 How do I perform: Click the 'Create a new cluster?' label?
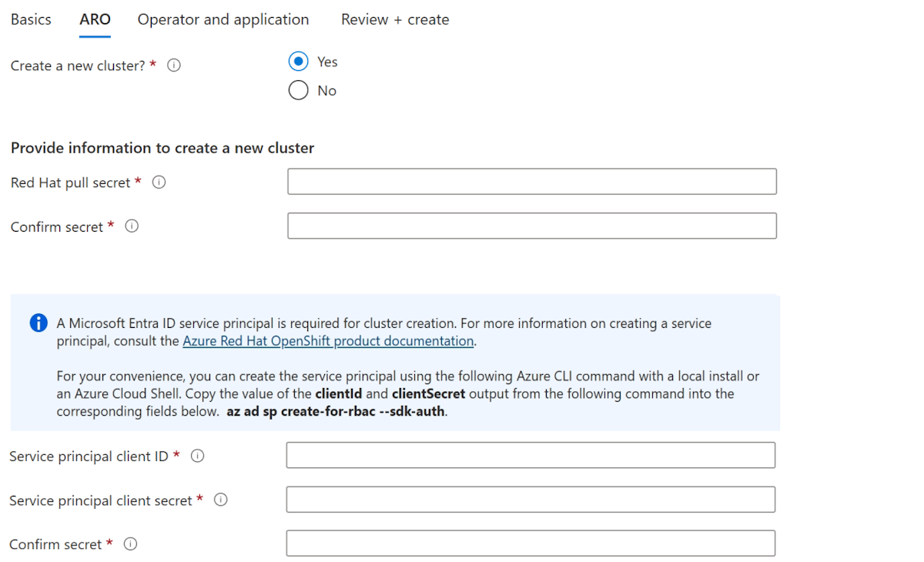(x=78, y=65)
